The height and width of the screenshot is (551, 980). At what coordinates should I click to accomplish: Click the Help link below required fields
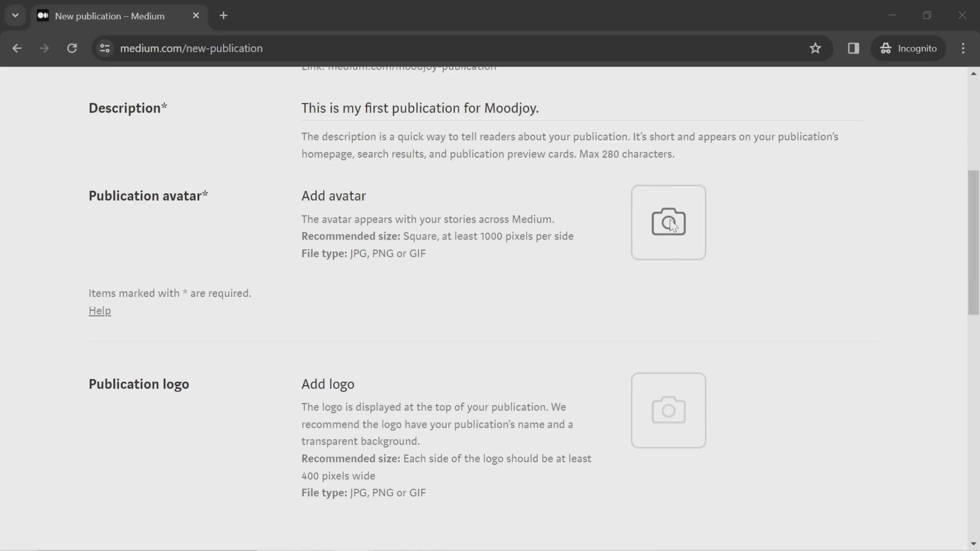click(x=100, y=311)
